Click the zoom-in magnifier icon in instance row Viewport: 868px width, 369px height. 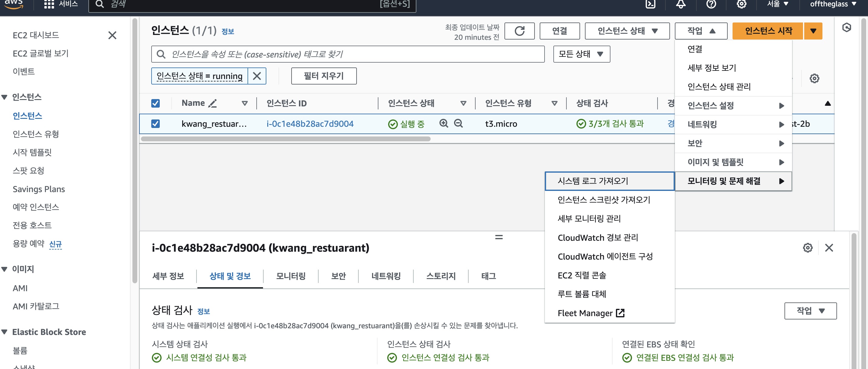pos(444,123)
